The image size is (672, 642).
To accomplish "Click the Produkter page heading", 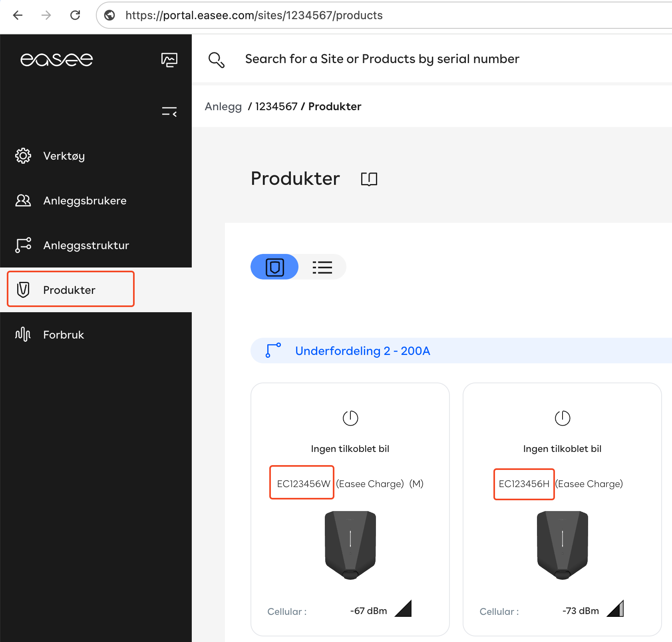I will tap(295, 178).
